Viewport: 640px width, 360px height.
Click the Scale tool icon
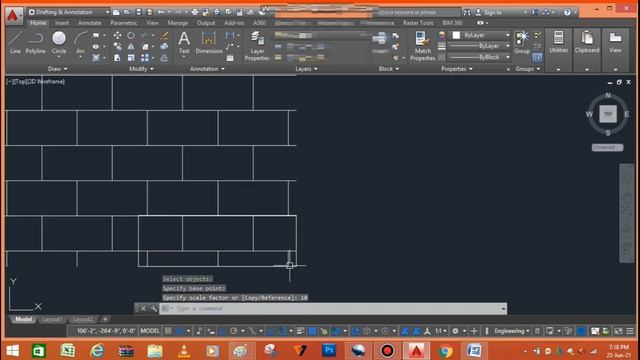click(x=131, y=58)
